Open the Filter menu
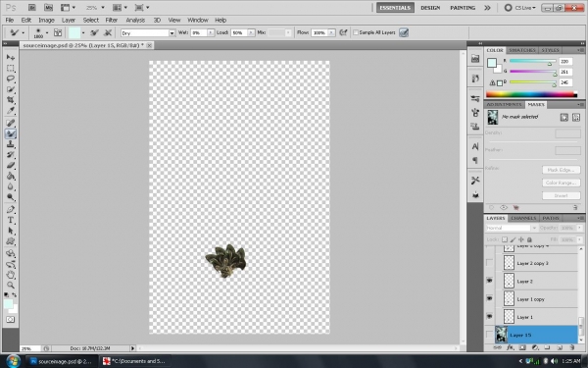 pyautogui.click(x=112, y=21)
